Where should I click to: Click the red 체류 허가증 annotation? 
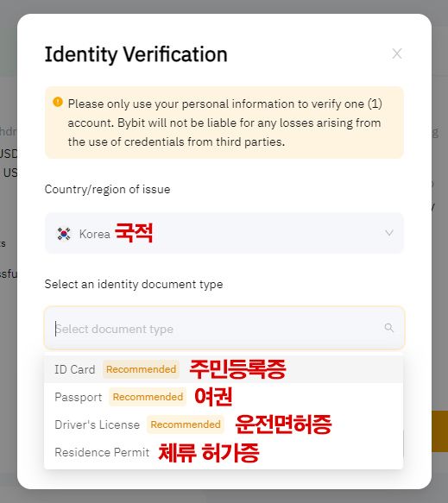point(209,452)
